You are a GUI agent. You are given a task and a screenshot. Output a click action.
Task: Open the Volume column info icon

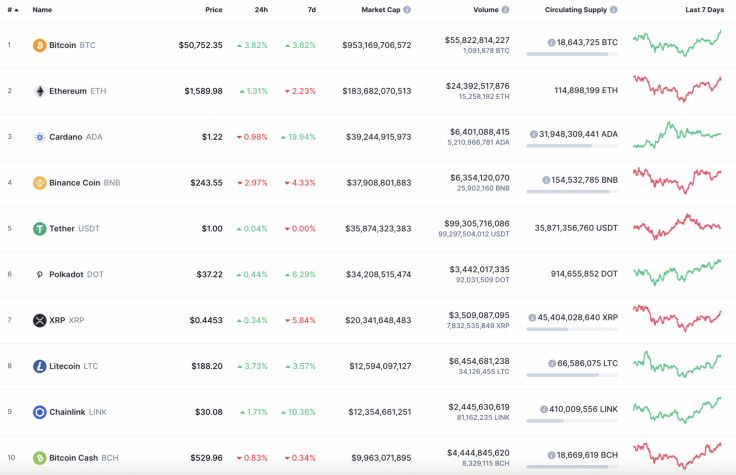point(505,9)
